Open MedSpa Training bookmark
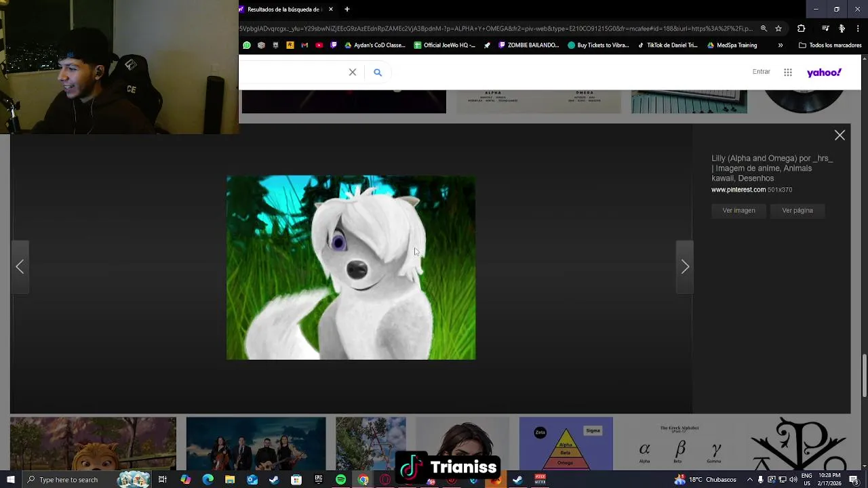The image size is (868, 488). point(732,45)
